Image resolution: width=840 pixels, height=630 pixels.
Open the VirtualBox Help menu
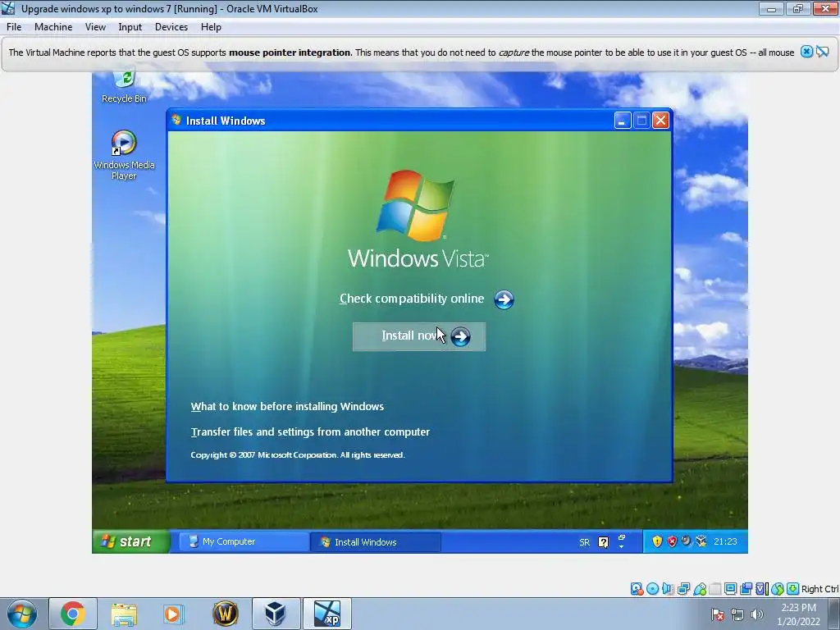[211, 27]
